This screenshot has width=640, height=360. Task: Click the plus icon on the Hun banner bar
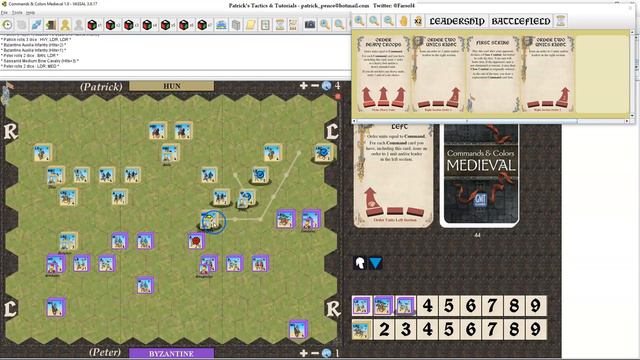point(303,85)
